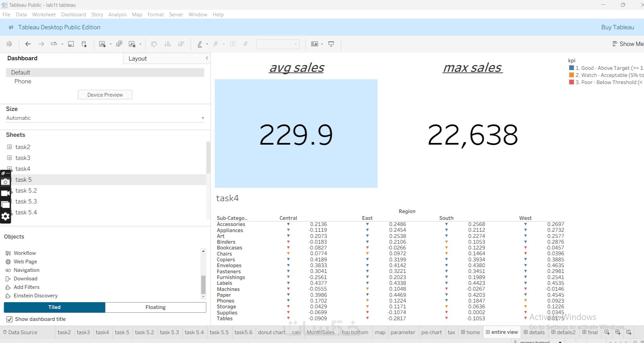Select task 5.3 in Sheets list
Screen dimensions: 644x343
click(26, 201)
